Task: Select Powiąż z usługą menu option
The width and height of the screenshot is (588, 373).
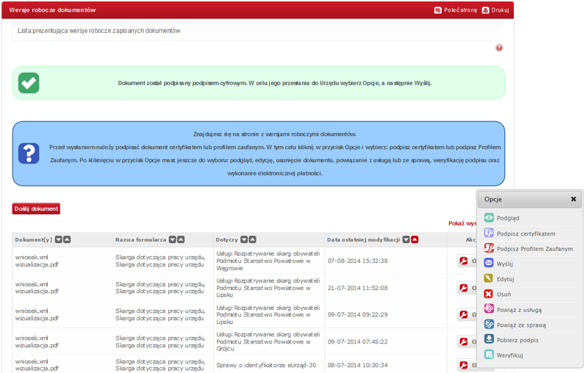Action: (x=519, y=310)
